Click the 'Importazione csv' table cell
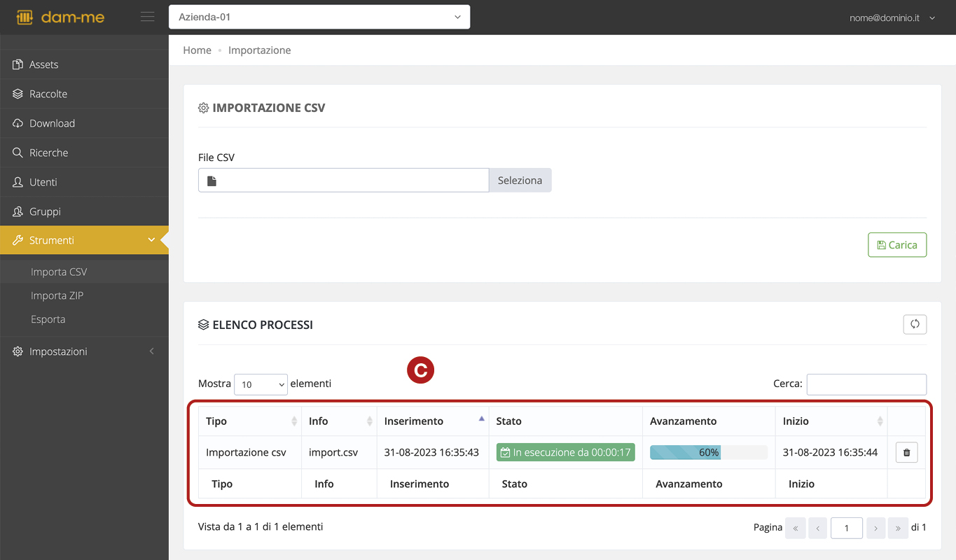 (x=250, y=452)
